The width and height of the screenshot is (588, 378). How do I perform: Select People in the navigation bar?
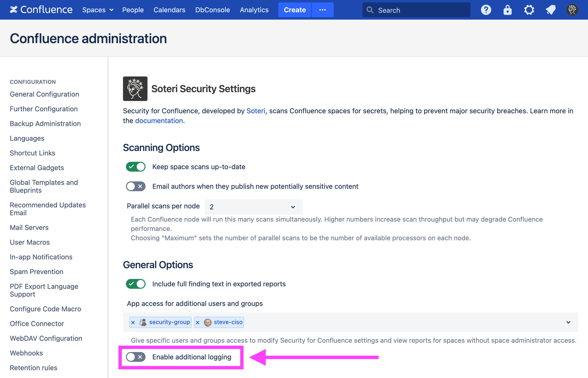[133, 10]
